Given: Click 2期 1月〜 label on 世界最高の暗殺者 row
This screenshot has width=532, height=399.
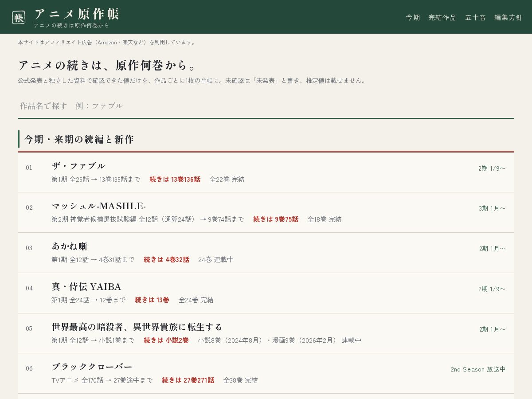Looking at the screenshot, I should [492, 329].
